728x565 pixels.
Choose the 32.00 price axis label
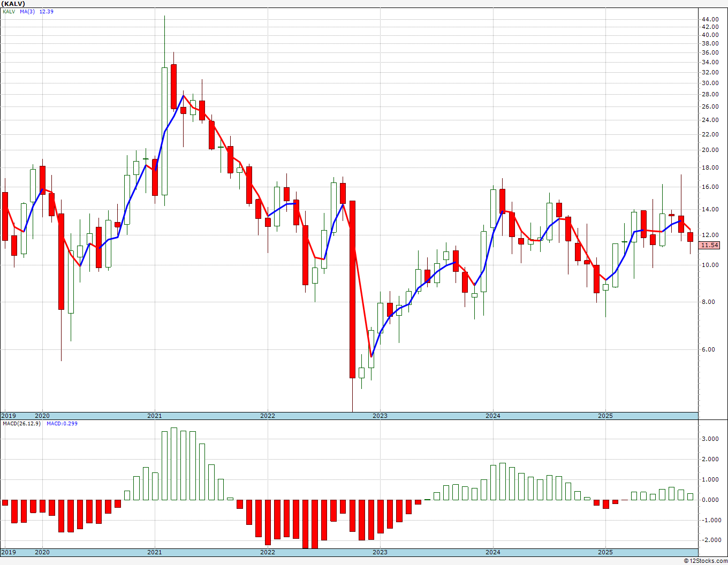(710, 72)
